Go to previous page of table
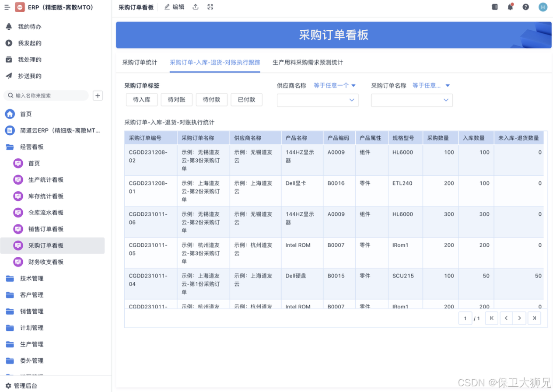553x392 pixels. pyautogui.click(x=506, y=318)
